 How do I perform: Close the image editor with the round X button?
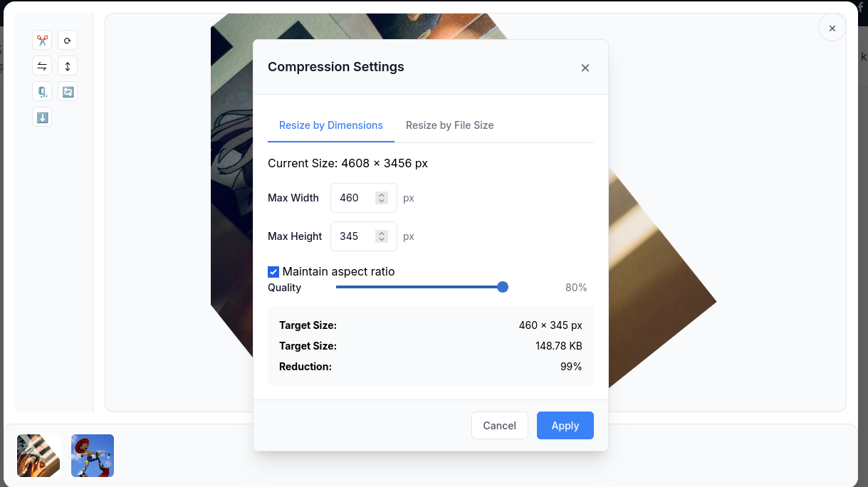pos(832,28)
